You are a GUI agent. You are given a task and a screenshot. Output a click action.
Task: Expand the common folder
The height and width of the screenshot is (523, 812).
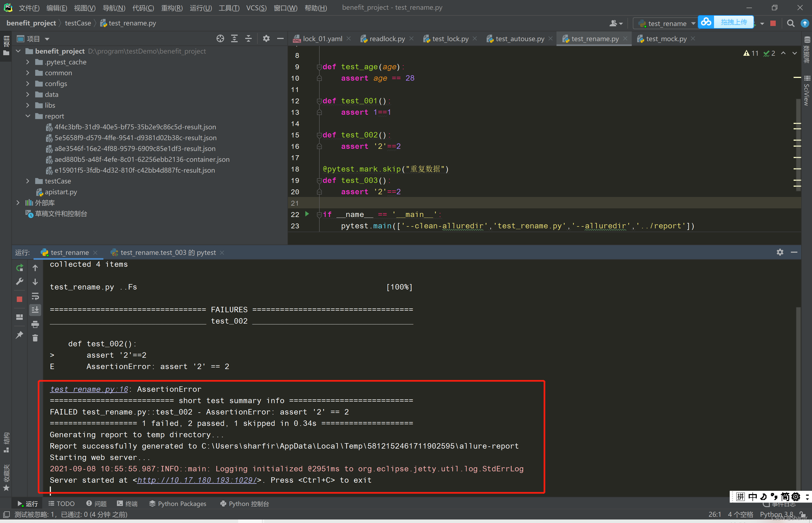point(28,73)
